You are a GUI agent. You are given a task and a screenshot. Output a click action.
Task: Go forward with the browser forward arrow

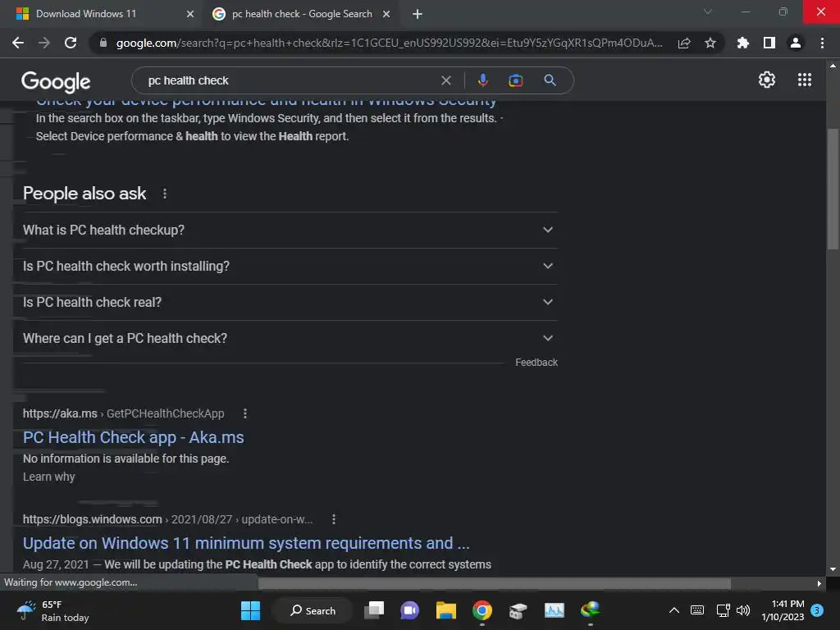44,43
